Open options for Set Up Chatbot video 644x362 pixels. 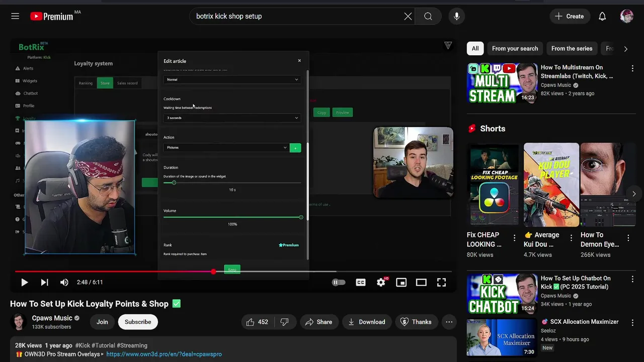(x=632, y=279)
